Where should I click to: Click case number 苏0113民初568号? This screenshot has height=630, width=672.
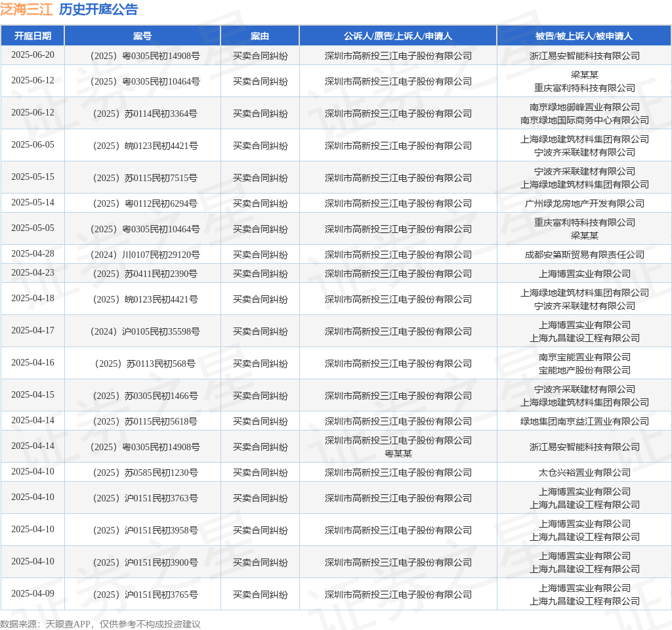(161, 364)
